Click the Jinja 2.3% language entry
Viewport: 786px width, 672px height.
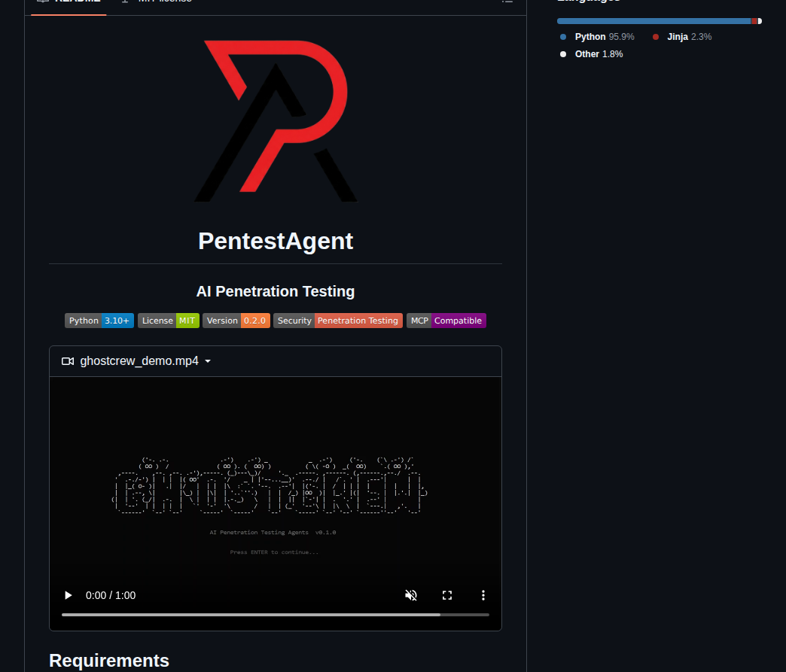point(682,37)
